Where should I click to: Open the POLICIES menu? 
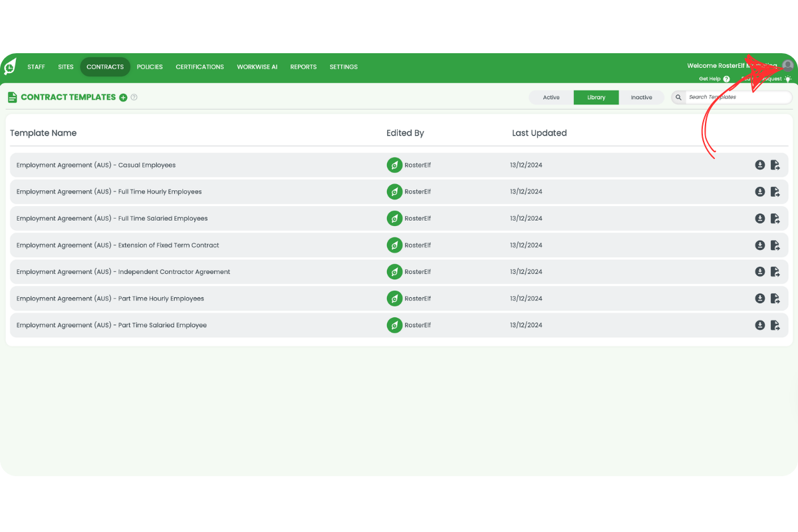click(150, 67)
